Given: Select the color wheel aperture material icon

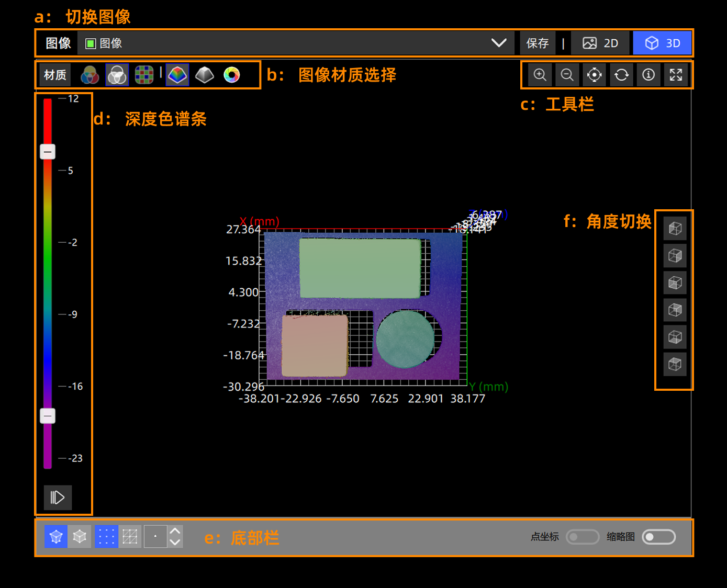Looking at the screenshot, I should [x=232, y=75].
